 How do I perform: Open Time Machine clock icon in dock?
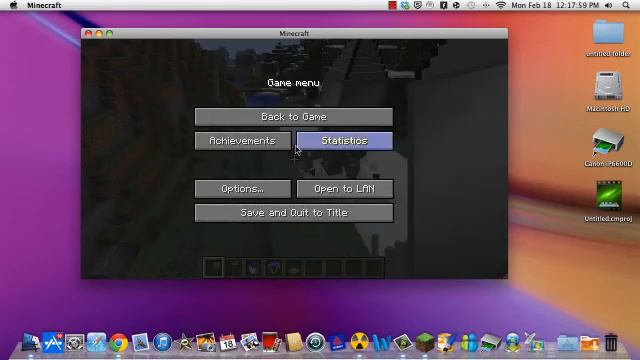point(316,342)
